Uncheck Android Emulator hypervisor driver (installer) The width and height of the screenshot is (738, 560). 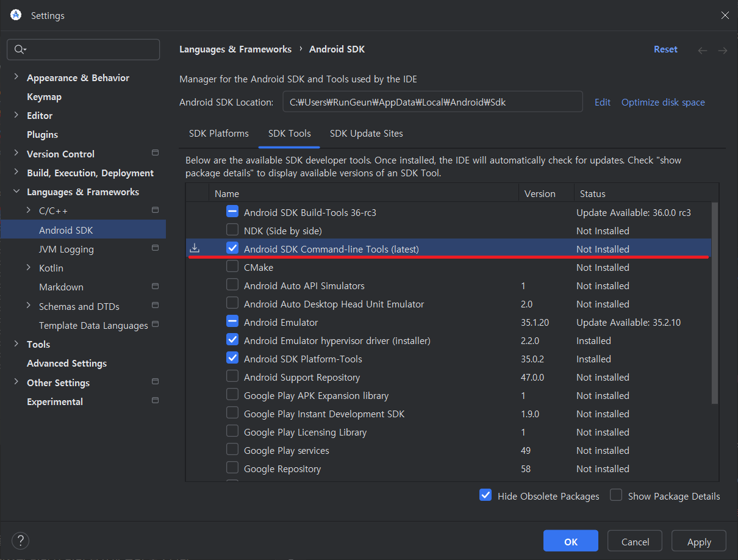point(232,340)
